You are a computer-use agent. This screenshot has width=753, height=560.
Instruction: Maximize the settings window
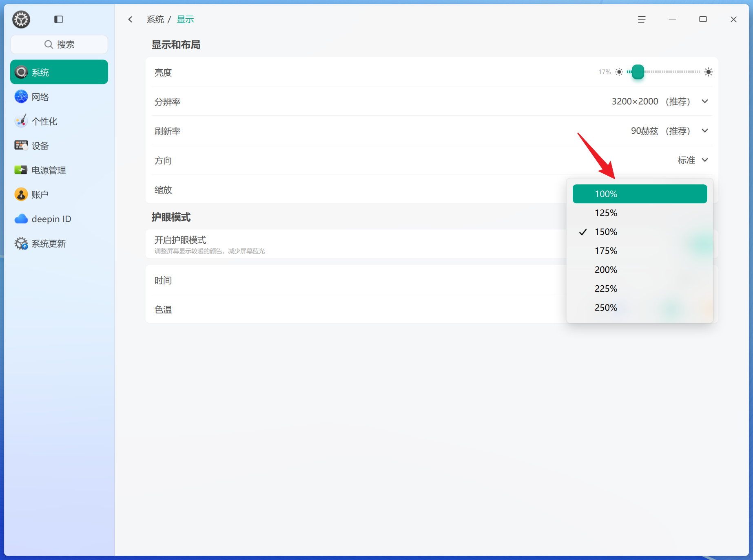(703, 19)
